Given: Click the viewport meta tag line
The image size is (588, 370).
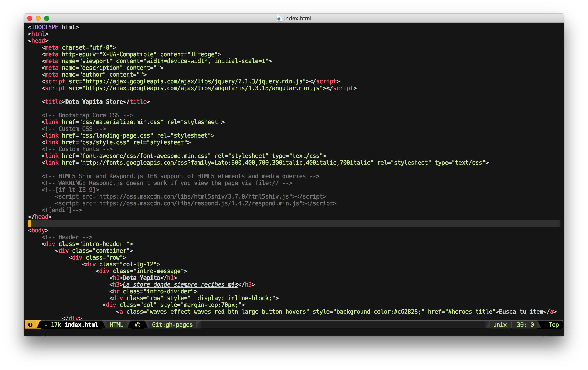Looking at the screenshot, I should pyautogui.click(x=157, y=61).
